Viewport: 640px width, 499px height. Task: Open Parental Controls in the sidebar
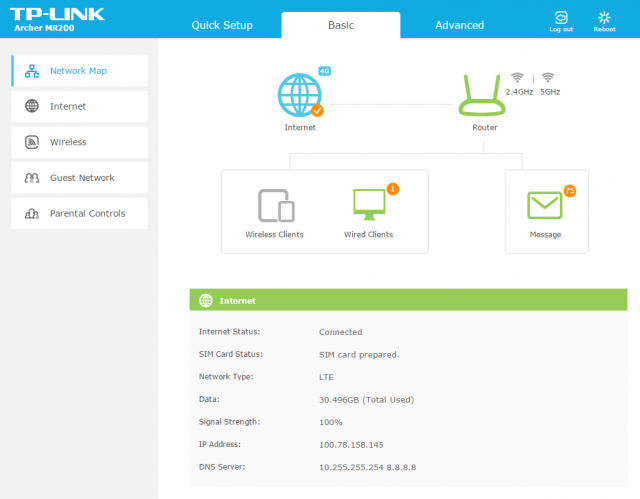(x=79, y=214)
